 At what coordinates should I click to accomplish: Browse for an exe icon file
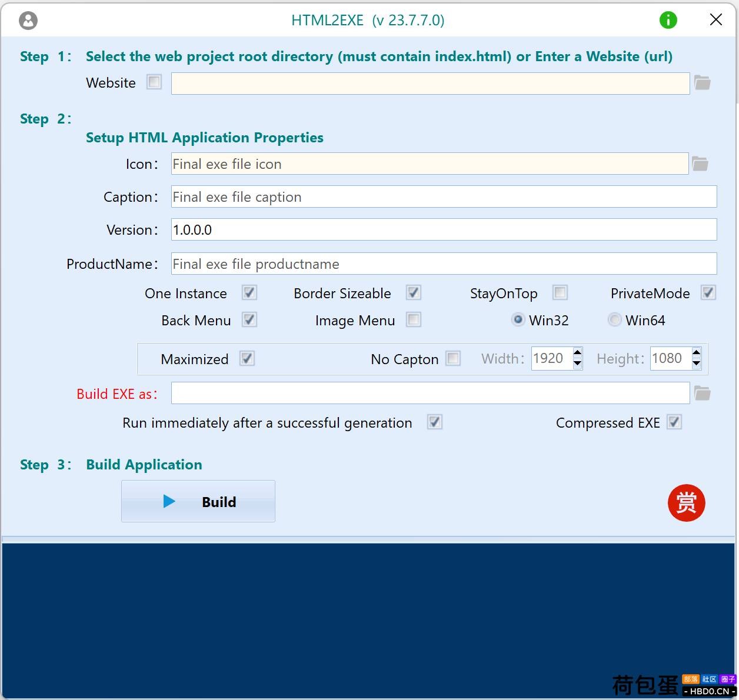click(x=700, y=164)
